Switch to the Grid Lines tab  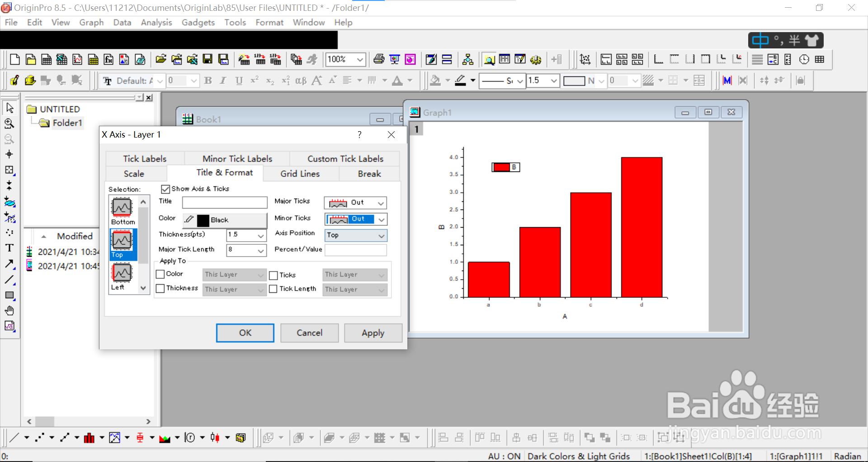(x=300, y=174)
